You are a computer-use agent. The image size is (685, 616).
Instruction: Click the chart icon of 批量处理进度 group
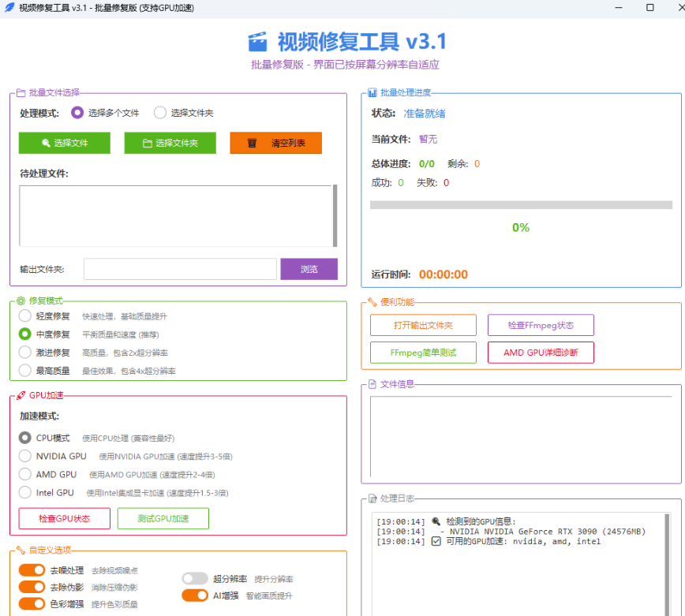(x=372, y=92)
